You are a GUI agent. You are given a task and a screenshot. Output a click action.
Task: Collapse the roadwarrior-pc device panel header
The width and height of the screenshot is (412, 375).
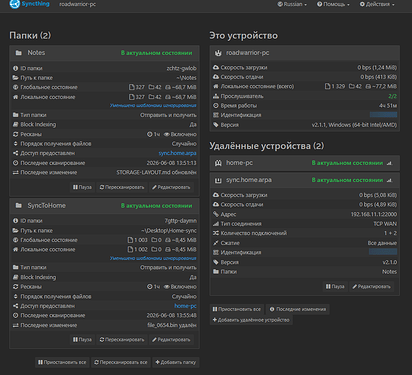pos(305,53)
